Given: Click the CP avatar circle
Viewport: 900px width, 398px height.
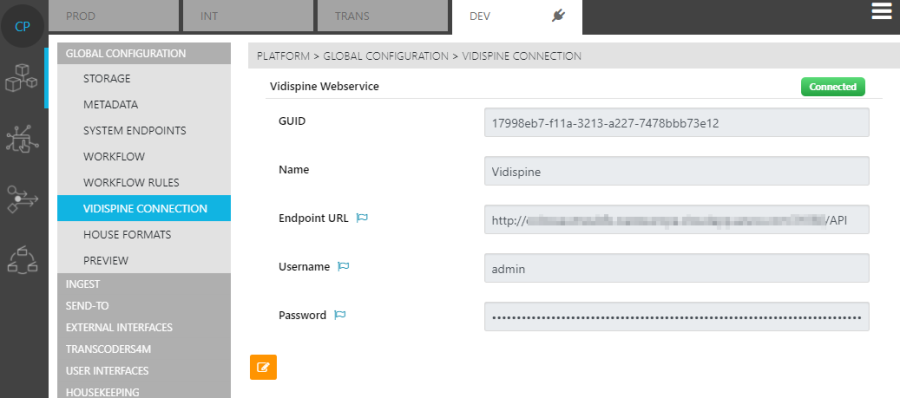Looking at the screenshot, I should point(22,26).
